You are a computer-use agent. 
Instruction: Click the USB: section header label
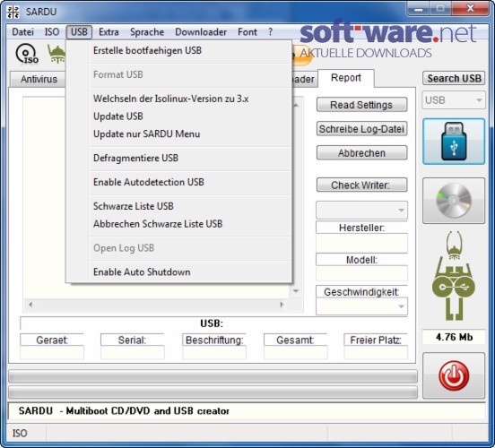(212, 323)
